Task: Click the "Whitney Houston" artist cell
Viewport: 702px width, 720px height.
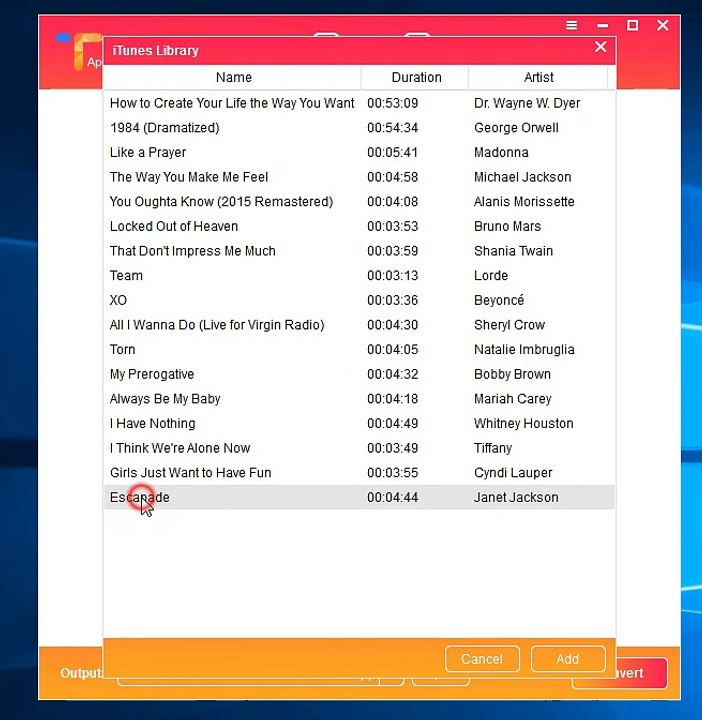Action: pos(523,423)
